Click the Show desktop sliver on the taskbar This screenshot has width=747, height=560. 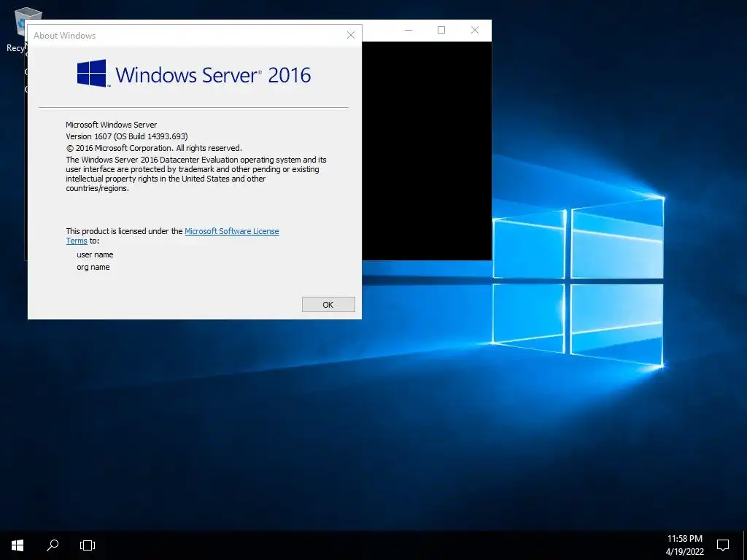coord(745,545)
